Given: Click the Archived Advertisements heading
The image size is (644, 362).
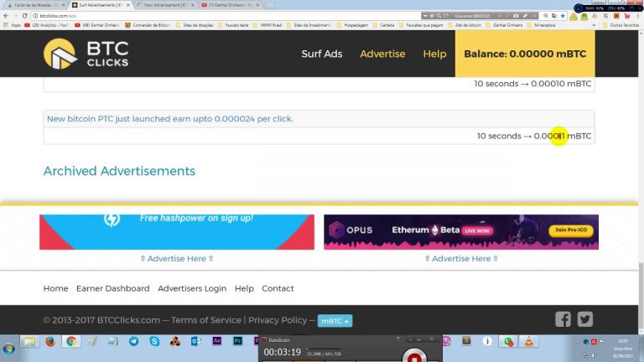Looking at the screenshot, I should [x=119, y=171].
